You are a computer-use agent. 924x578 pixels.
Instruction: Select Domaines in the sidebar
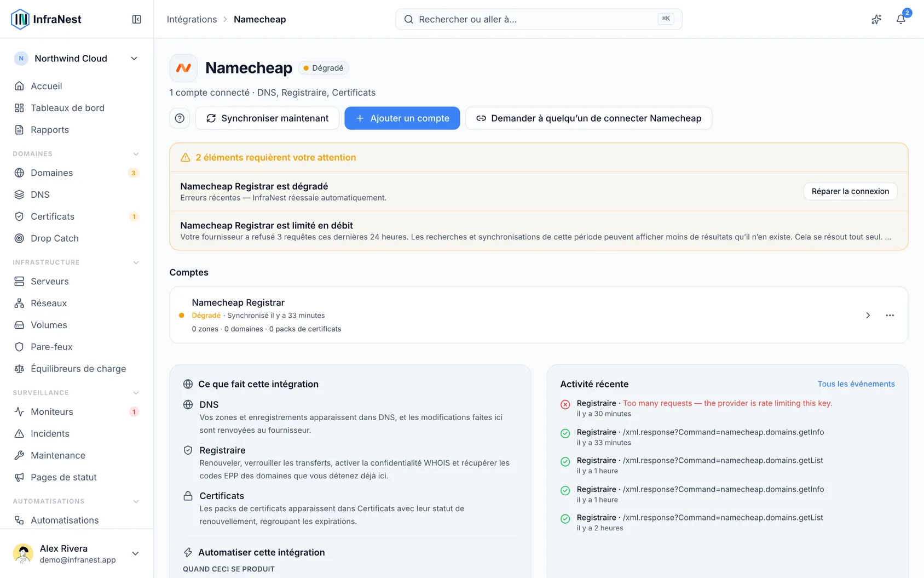(x=77, y=173)
